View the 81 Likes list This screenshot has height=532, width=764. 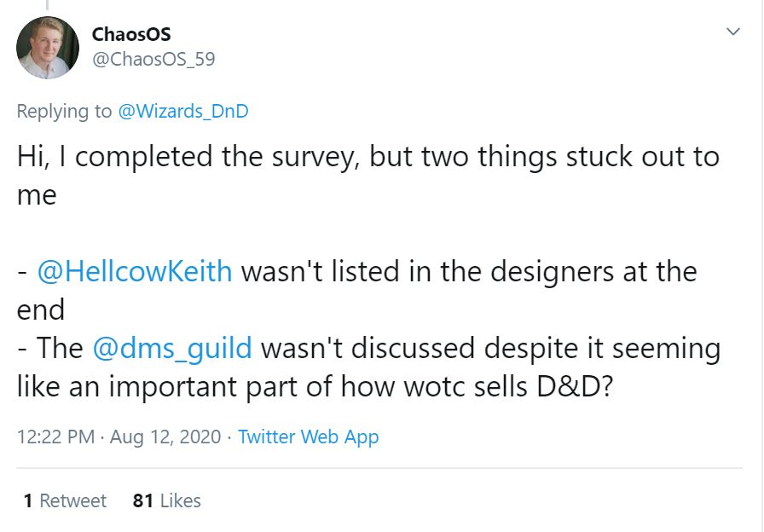[166, 500]
